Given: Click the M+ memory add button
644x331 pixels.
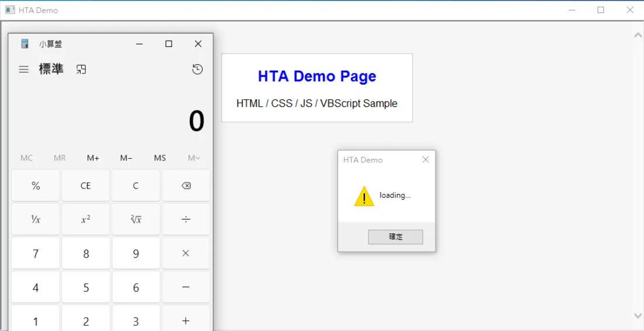Looking at the screenshot, I should [x=93, y=158].
